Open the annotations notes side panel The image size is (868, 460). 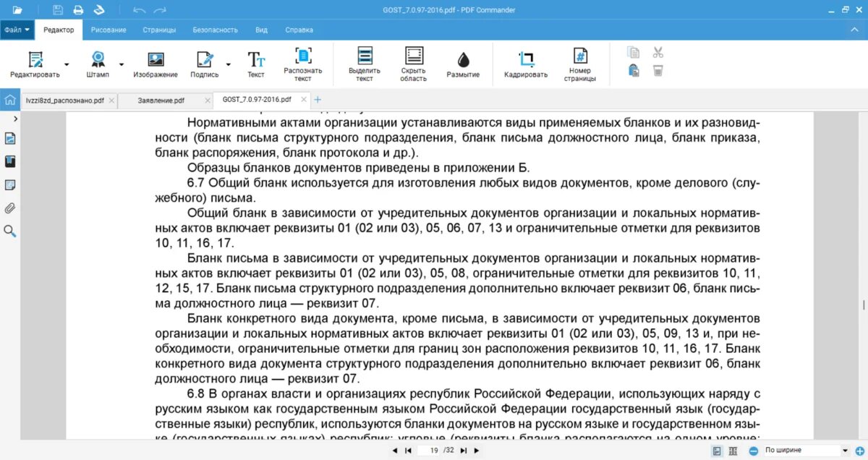[10, 185]
